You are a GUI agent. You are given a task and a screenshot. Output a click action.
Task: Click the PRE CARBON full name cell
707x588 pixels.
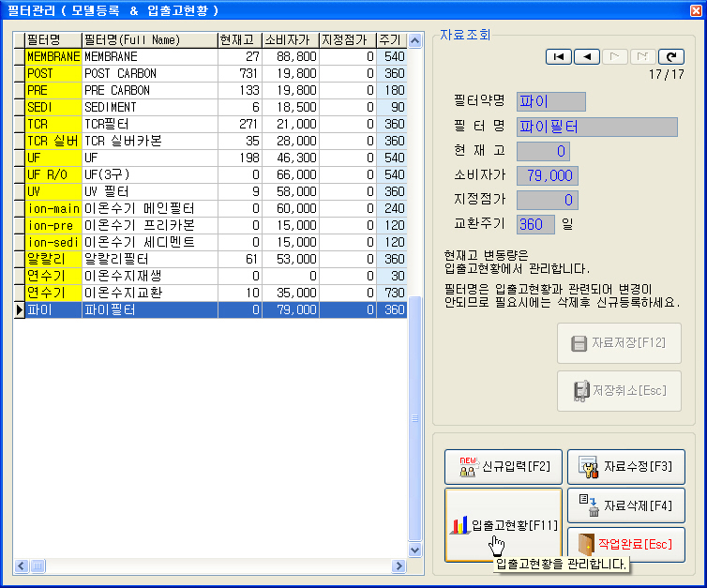pos(150,91)
